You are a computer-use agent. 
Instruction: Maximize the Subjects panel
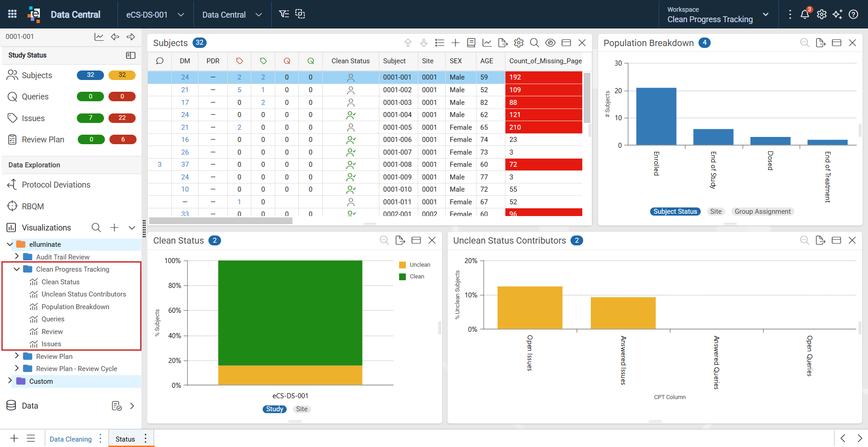click(566, 42)
